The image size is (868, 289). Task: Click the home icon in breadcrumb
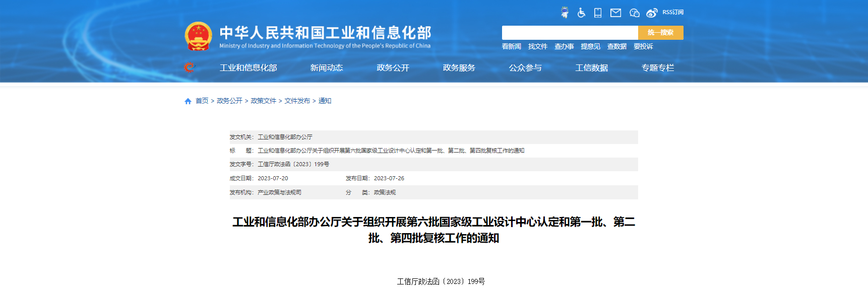(188, 101)
